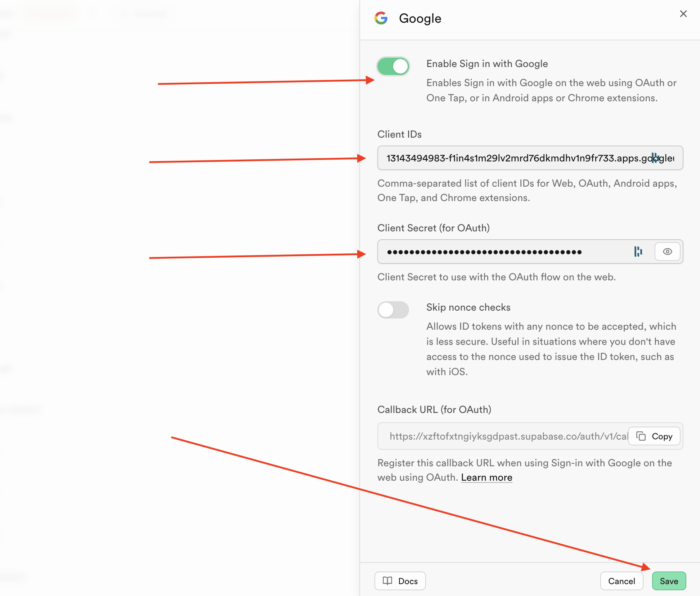Close the Google provider panel

pos(683,14)
